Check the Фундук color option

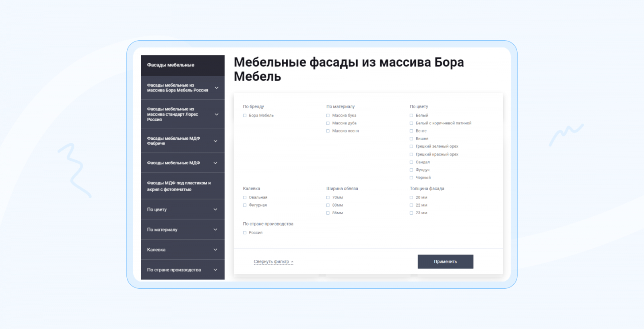[x=411, y=170]
